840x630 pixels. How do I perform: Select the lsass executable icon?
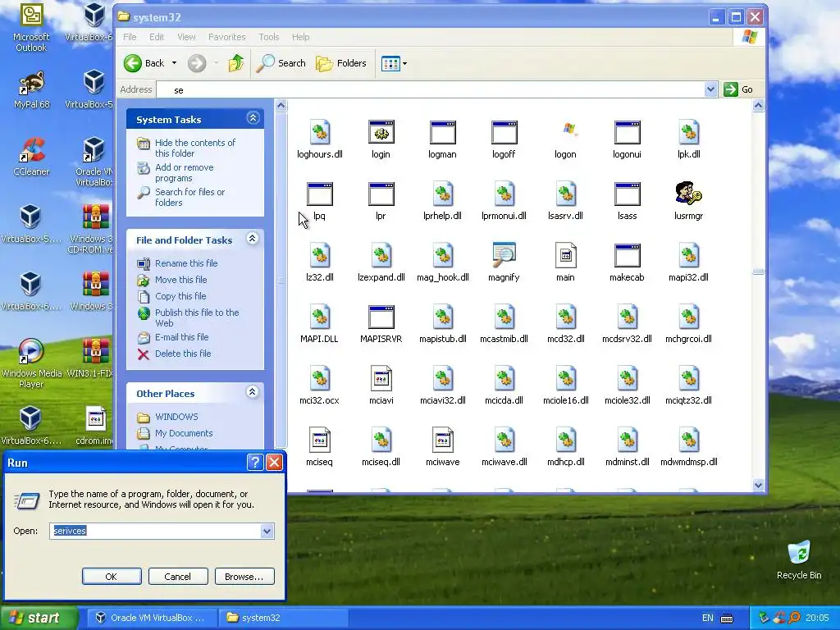[627, 194]
